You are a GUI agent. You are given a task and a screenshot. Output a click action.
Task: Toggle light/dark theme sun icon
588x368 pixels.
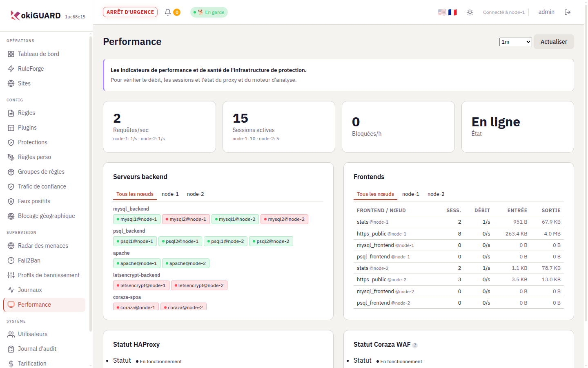point(470,12)
